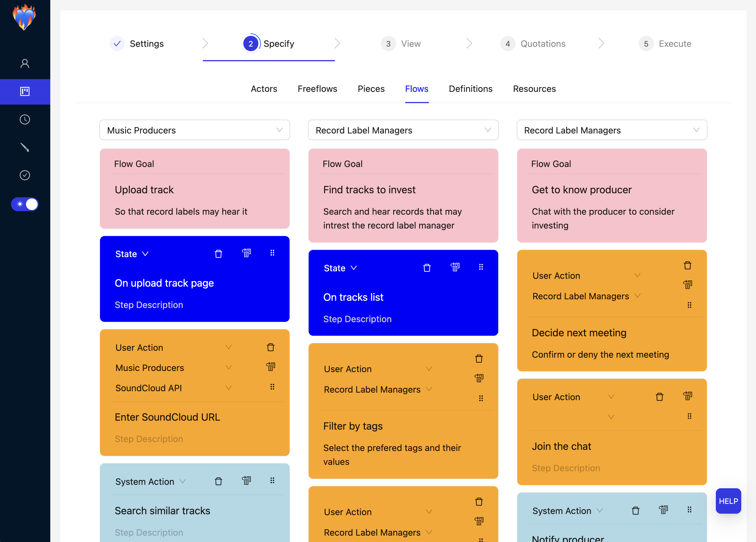The image size is (756, 542).
Task: Delete the 'Search similar tracks' card
Action: pos(218,481)
